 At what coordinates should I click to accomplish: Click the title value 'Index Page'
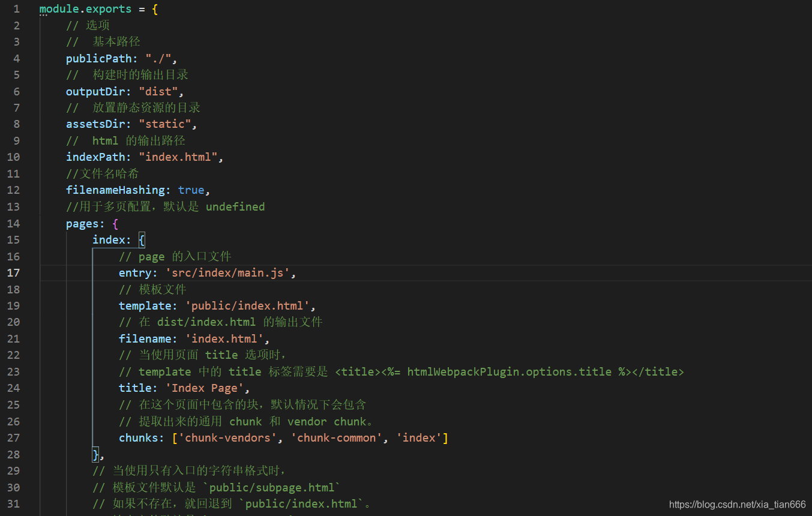[x=205, y=388]
